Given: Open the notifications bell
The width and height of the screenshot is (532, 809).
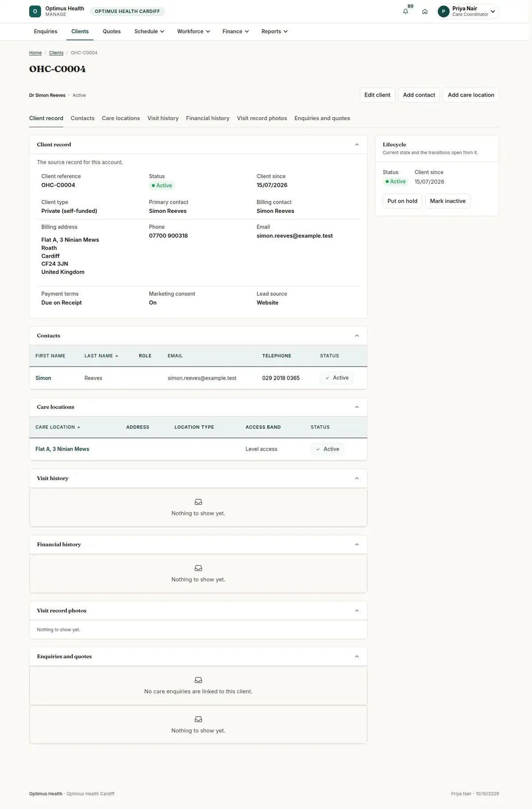Looking at the screenshot, I should (406, 12).
